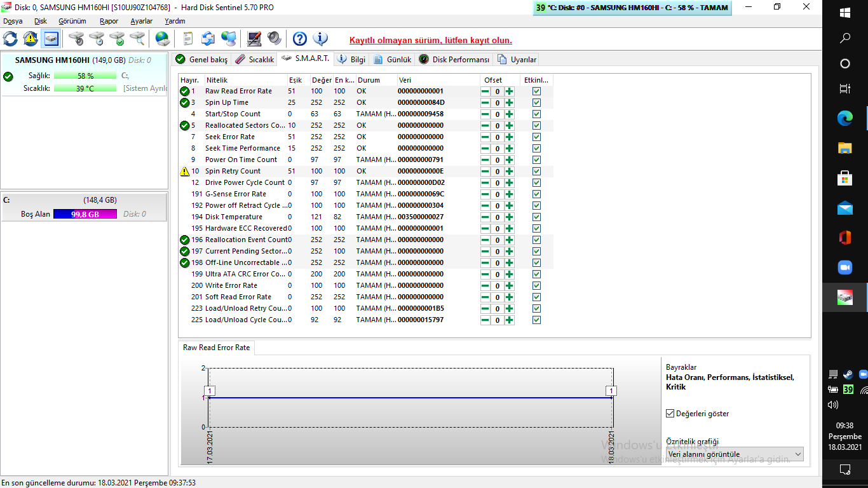This screenshot has height=488, width=868.
Task: Click the blue circular arrows refresh icon
Action: point(10,39)
